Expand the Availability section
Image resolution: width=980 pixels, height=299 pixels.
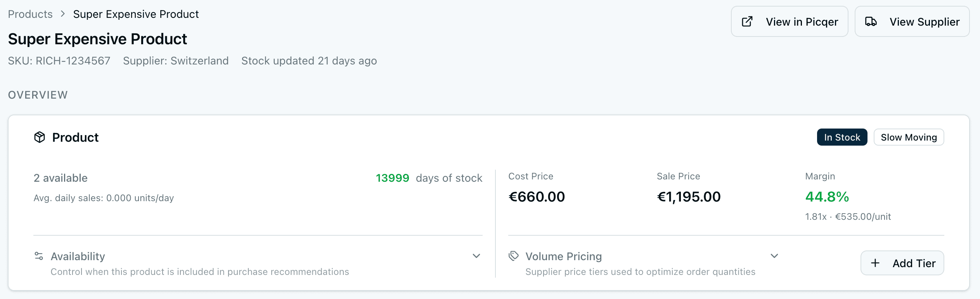tap(476, 256)
